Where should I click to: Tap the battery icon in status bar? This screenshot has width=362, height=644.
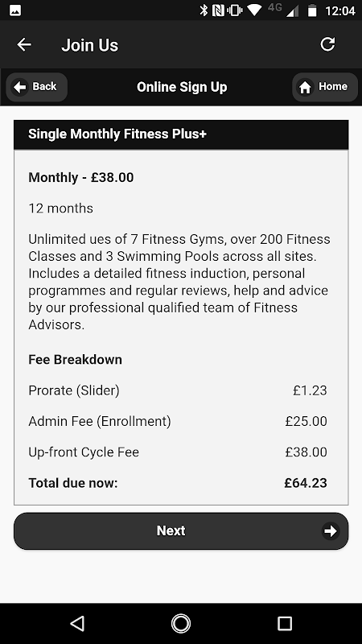pos(312,10)
